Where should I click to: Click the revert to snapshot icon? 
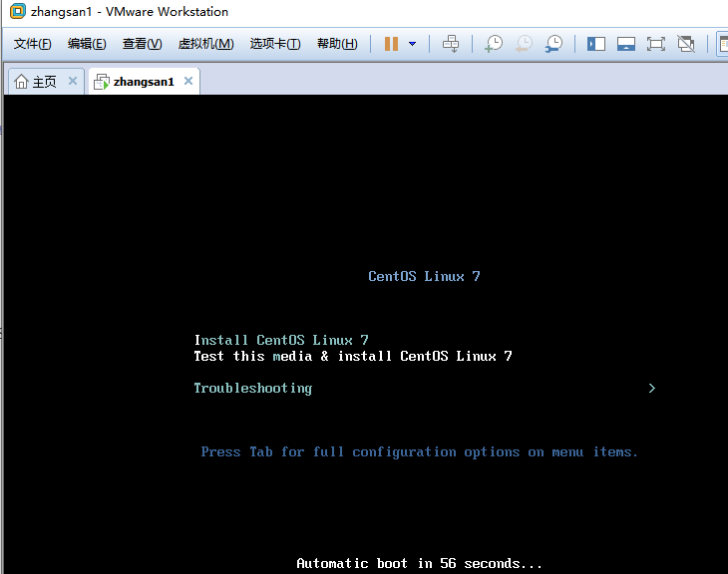(x=524, y=44)
